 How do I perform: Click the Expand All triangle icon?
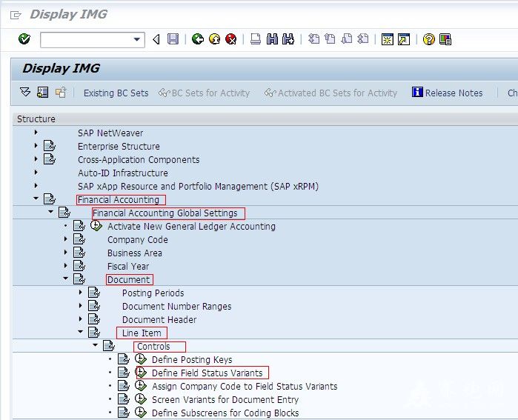25,92
